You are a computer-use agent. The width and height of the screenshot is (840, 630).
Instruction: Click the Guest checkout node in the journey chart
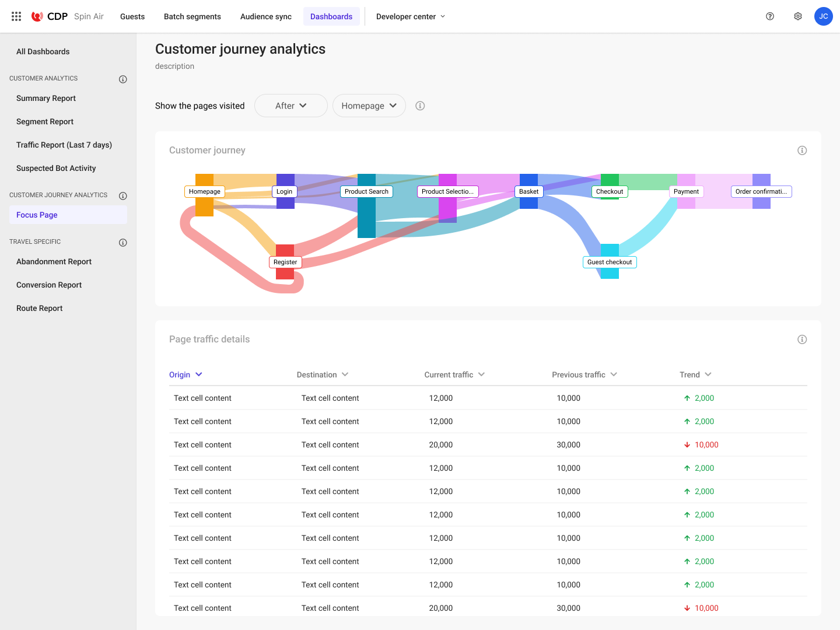[x=610, y=262]
